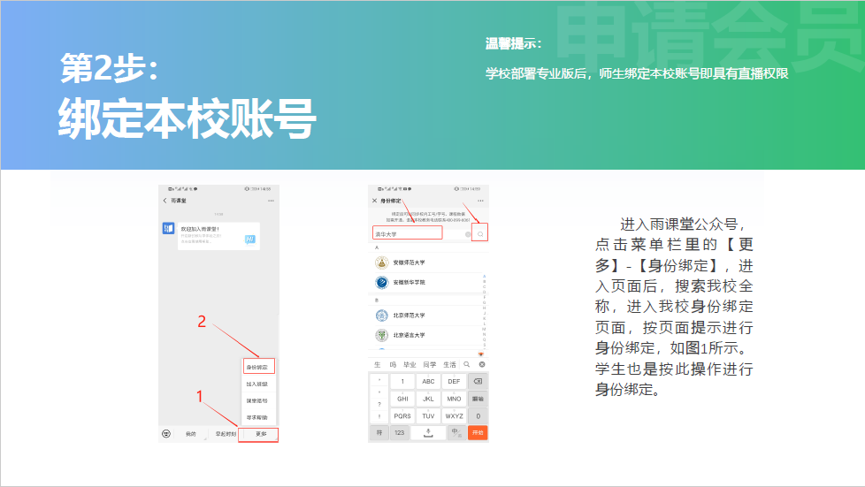
Task: Tap the WXYZ key on the keyboard
Action: (x=453, y=416)
